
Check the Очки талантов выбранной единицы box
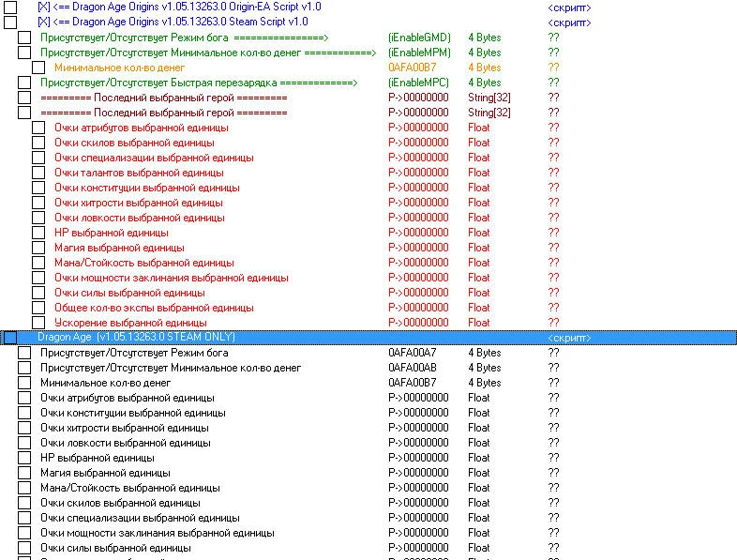tap(38, 173)
